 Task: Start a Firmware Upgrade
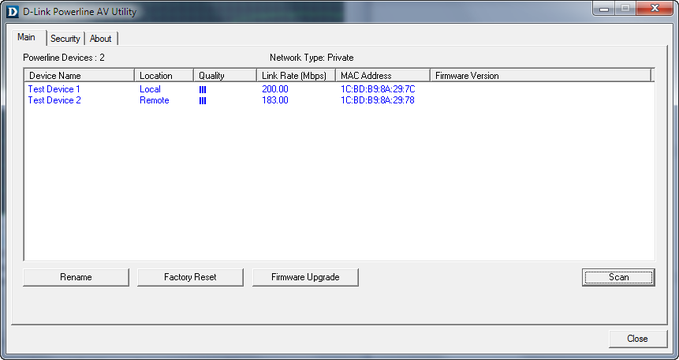coord(305,277)
